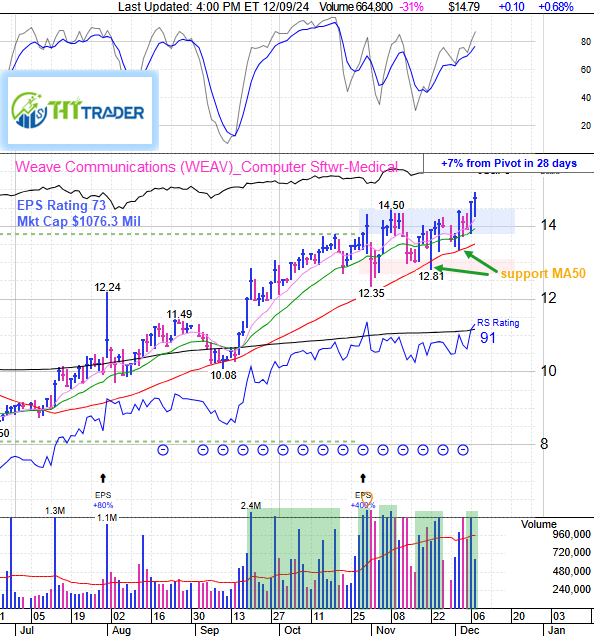The width and height of the screenshot is (594, 636).
Task: Click the RS Rating label
Action: [498, 323]
